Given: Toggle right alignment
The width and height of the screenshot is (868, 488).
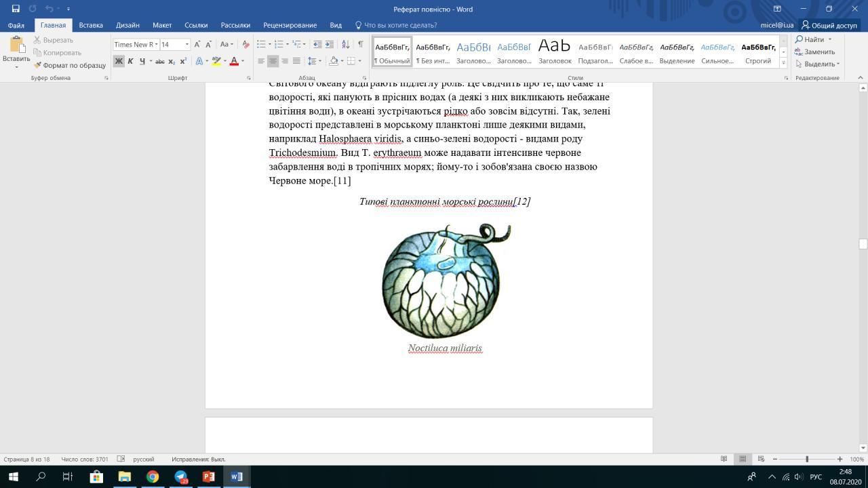Looking at the screenshot, I should coord(285,61).
